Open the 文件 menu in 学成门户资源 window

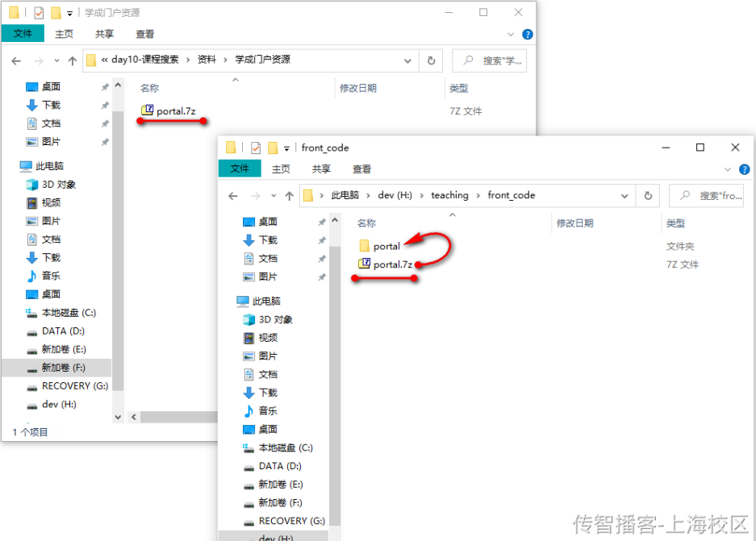23,33
